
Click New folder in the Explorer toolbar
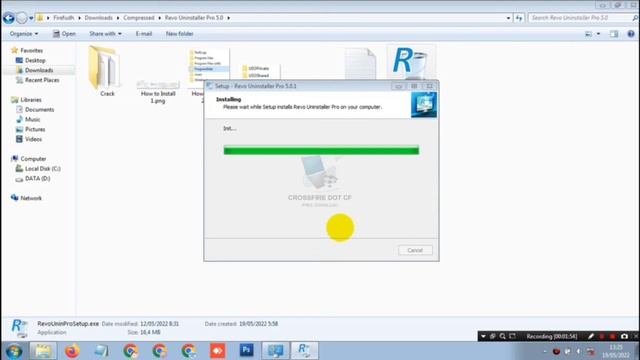click(180, 34)
